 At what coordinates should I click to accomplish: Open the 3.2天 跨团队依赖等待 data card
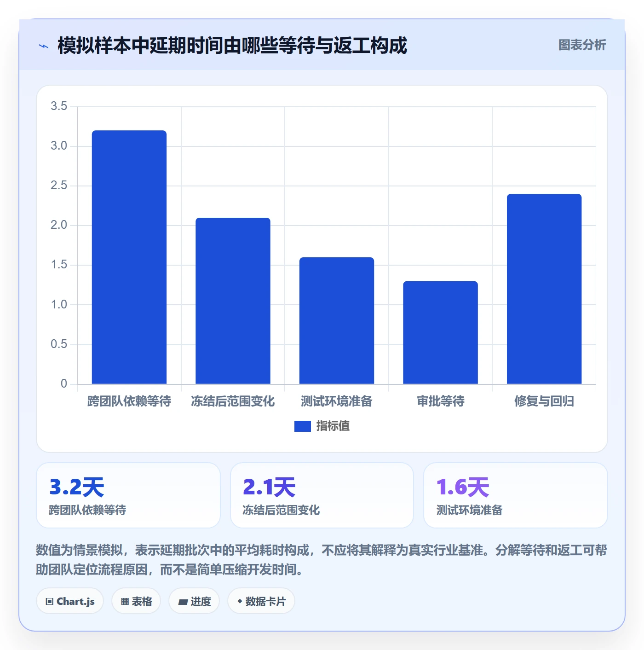coord(128,495)
